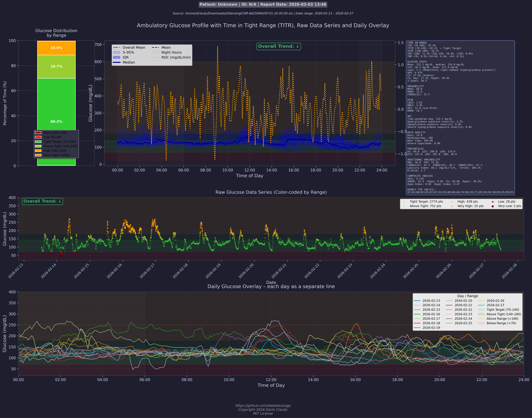Click the 2026-02-16 daily overlay legend line
The height and width of the screenshot is (418, 532).
(x=417, y=314)
